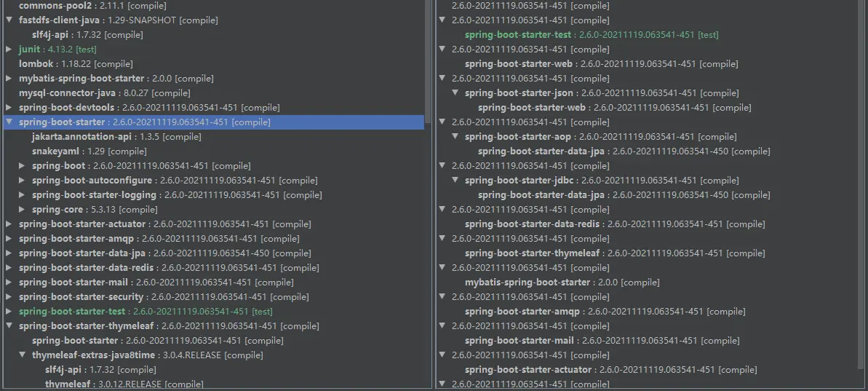Collapse spring-boot-starter-json in right panel
The width and height of the screenshot is (868, 391).
(x=455, y=93)
